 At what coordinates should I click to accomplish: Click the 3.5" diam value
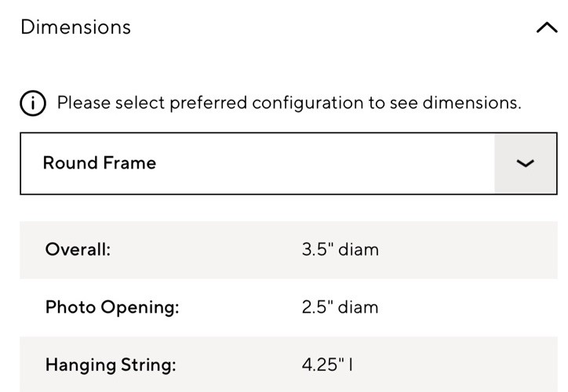click(340, 249)
